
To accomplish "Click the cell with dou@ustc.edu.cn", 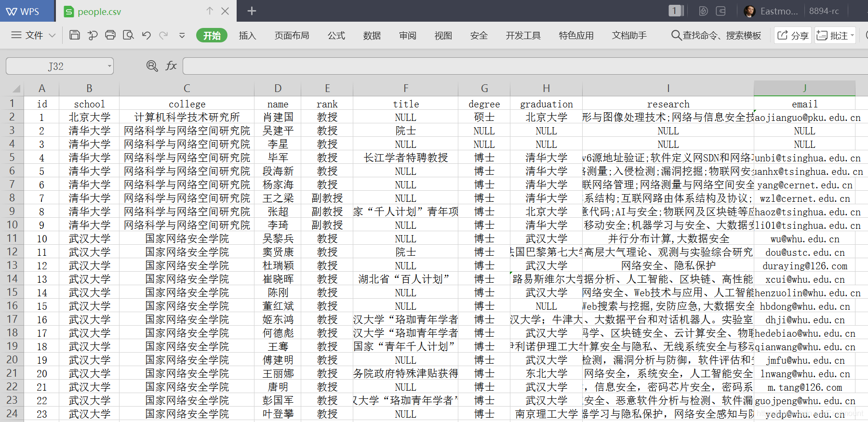I will click(804, 252).
